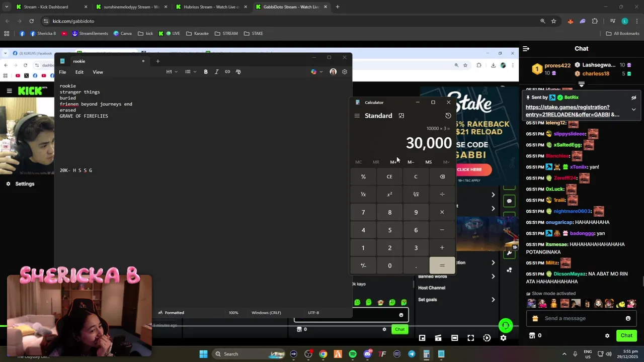Open Kick shop icon below chat

tap(532, 335)
